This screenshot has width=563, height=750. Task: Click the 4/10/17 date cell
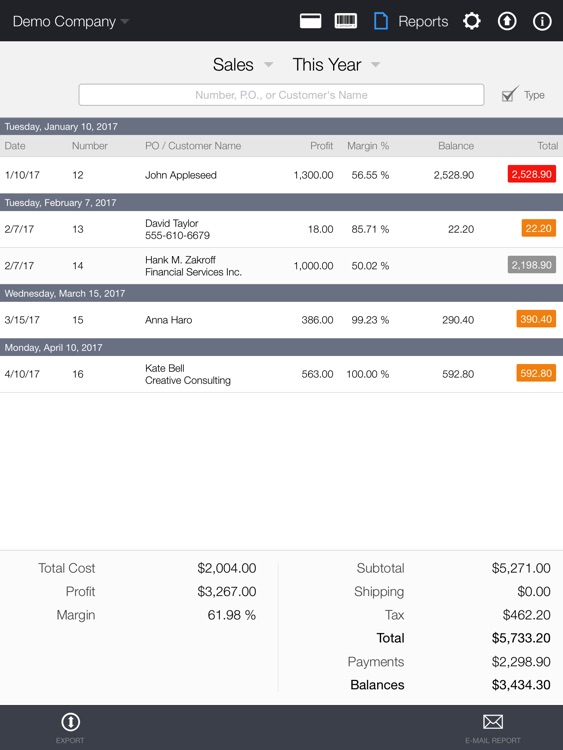pos(22,374)
